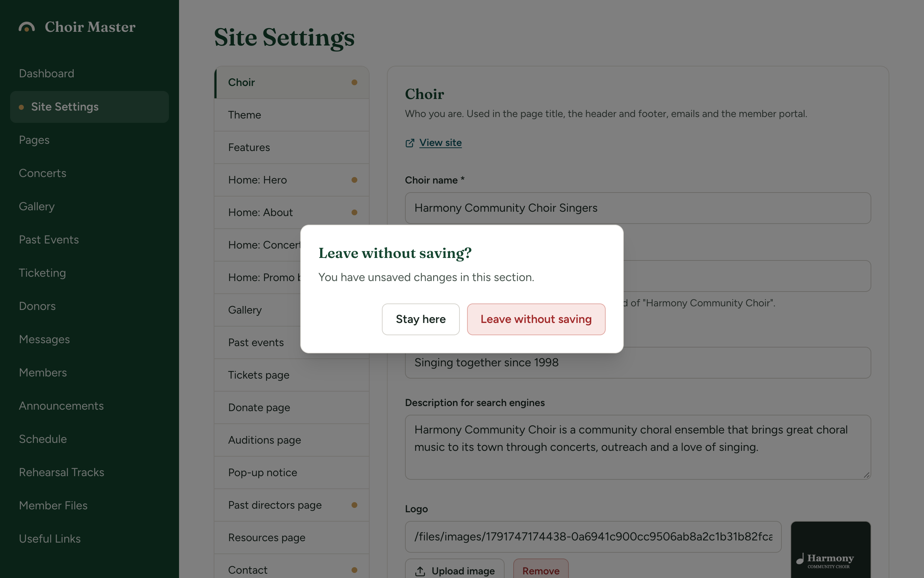Switch to the Theme section

click(292, 115)
